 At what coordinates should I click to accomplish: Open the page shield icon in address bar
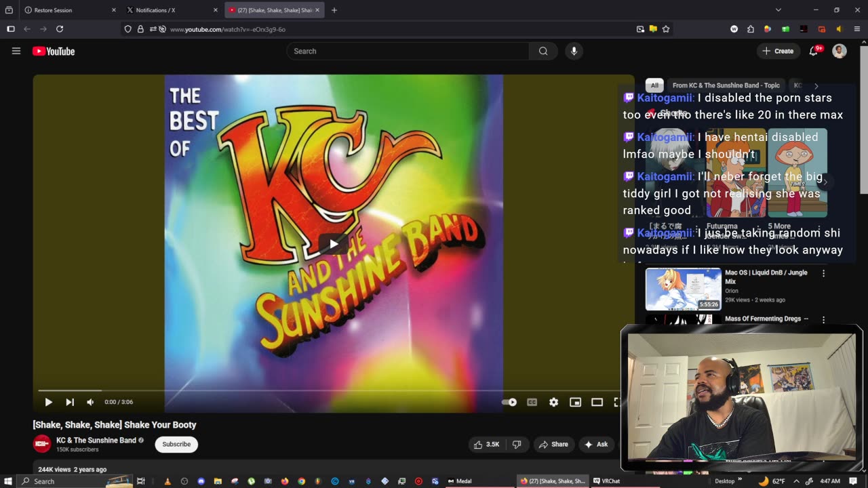click(128, 29)
